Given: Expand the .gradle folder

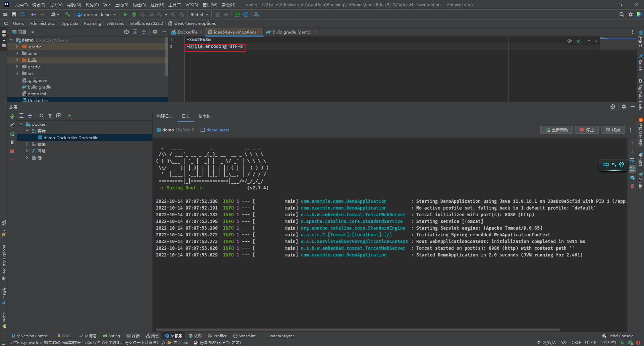Looking at the screenshot, I should point(17,47).
